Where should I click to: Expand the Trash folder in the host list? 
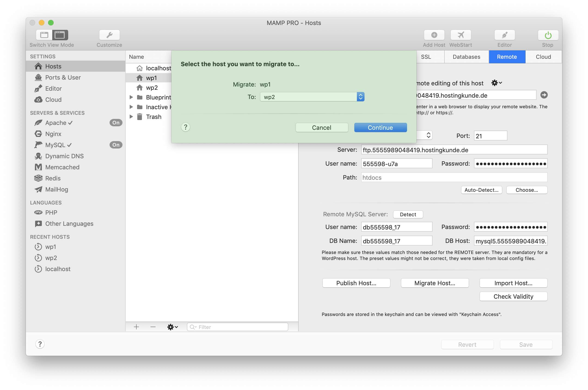point(132,117)
